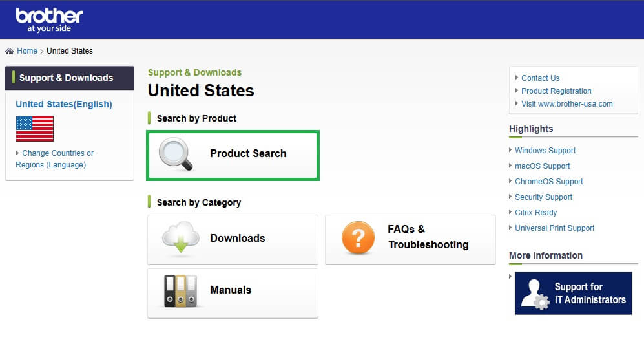Open Windows Support highlight
The height and width of the screenshot is (355, 644).
[x=545, y=151]
